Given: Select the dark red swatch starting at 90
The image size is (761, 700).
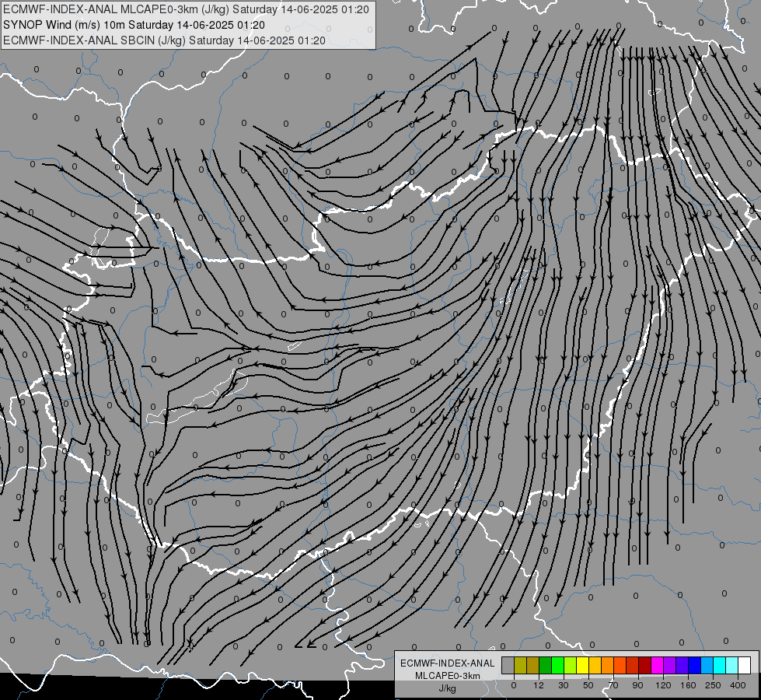Looking at the screenshot, I should click(x=644, y=666).
